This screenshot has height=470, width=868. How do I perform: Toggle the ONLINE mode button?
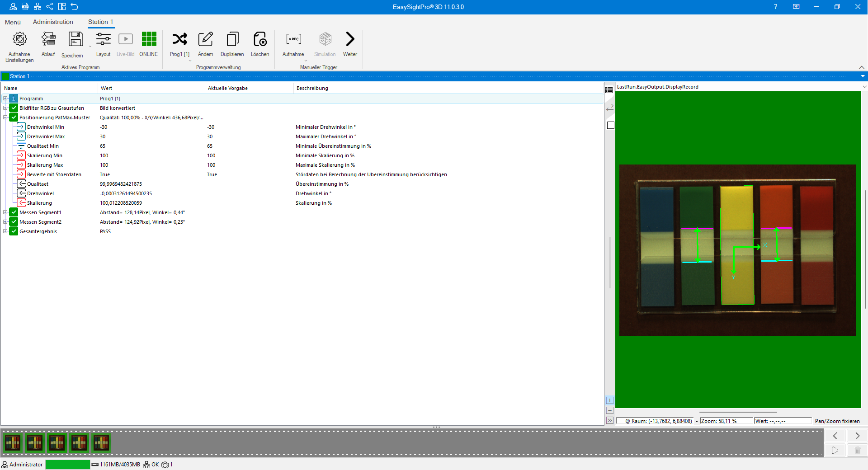coord(149,40)
